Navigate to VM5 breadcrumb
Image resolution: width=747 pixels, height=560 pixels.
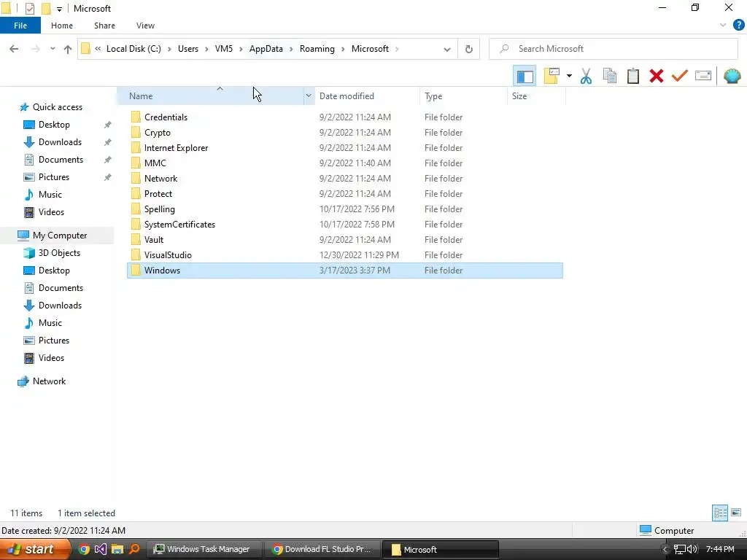tap(224, 49)
